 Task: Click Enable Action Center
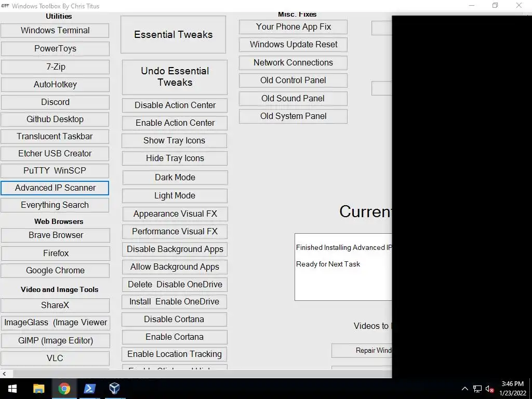point(175,123)
